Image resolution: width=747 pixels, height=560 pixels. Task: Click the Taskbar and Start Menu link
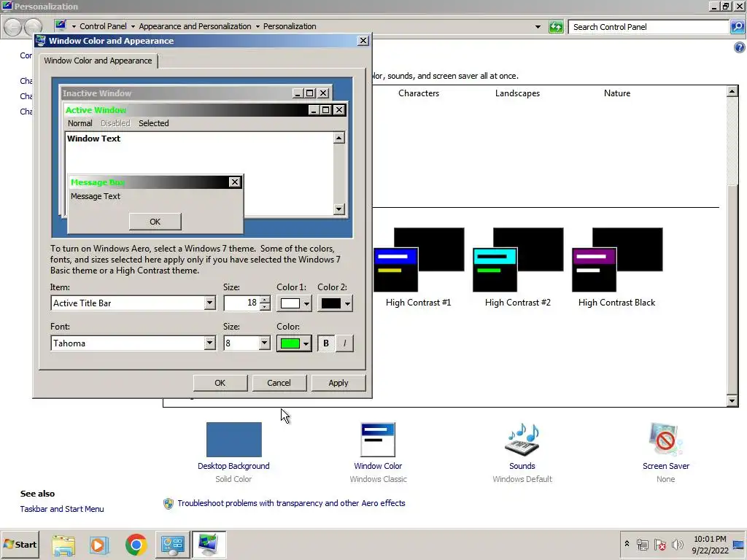pyautogui.click(x=62, y=509)
